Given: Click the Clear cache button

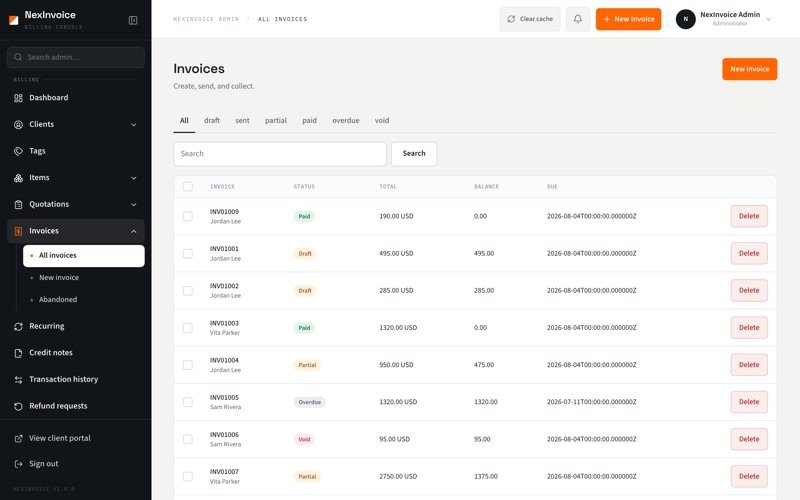Looking at the screenshot, I should click(x=530, y=19).
